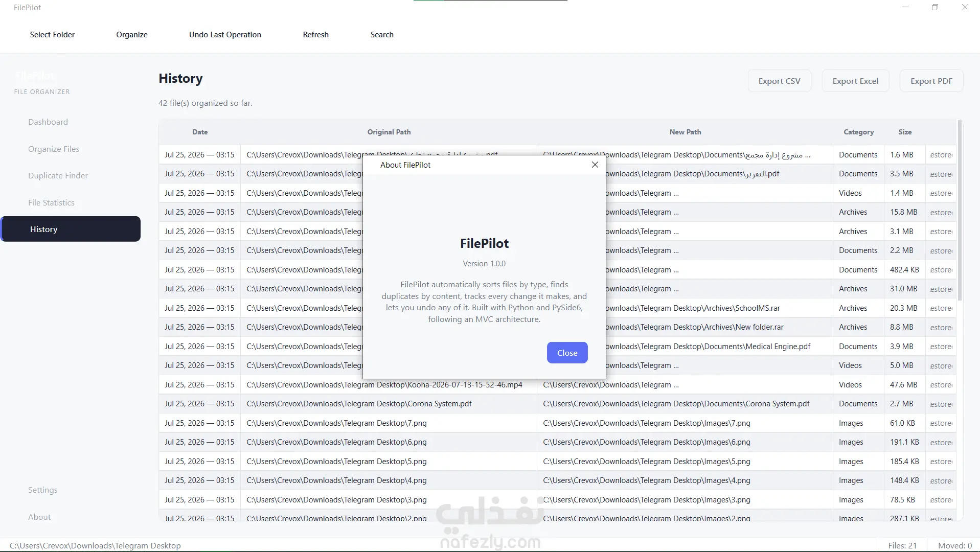Sort by the Category column header
Screen dimensions: 980x552
point(858,132)
